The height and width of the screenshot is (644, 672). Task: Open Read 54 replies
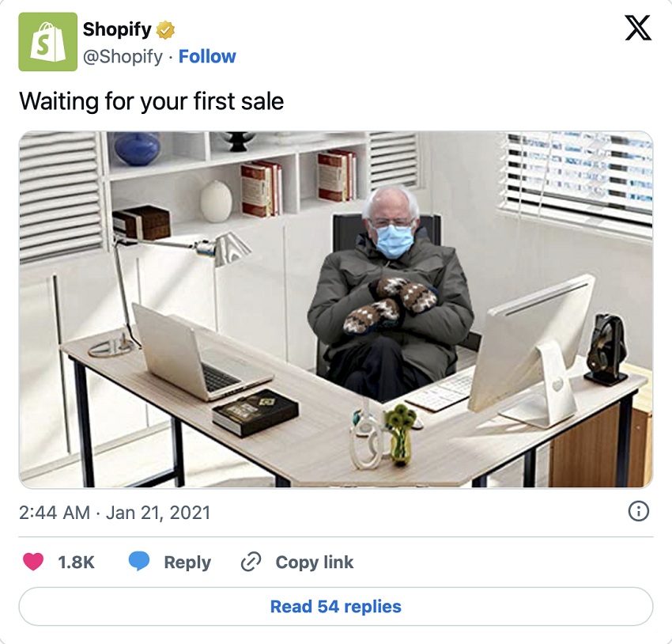[x=336, y=606]
